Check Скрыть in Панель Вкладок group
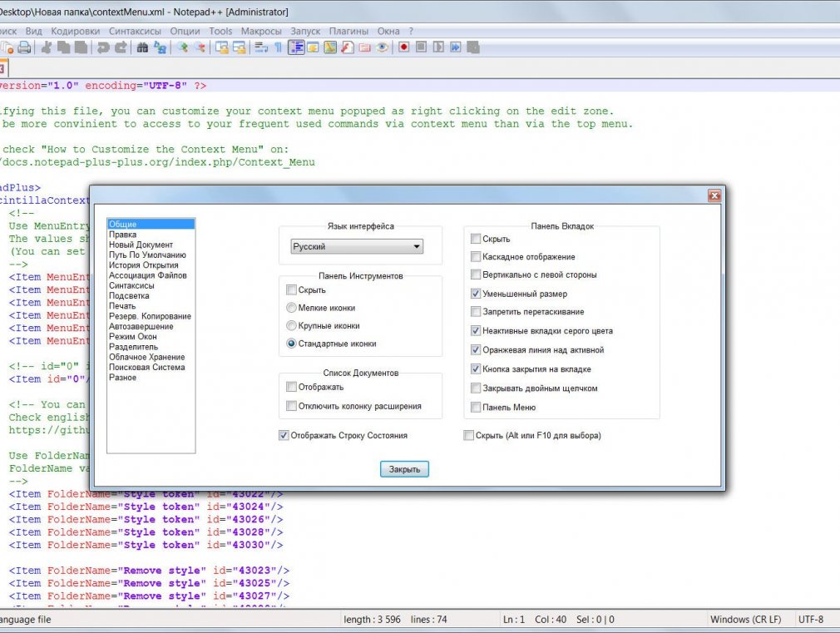 coord(476,239)
